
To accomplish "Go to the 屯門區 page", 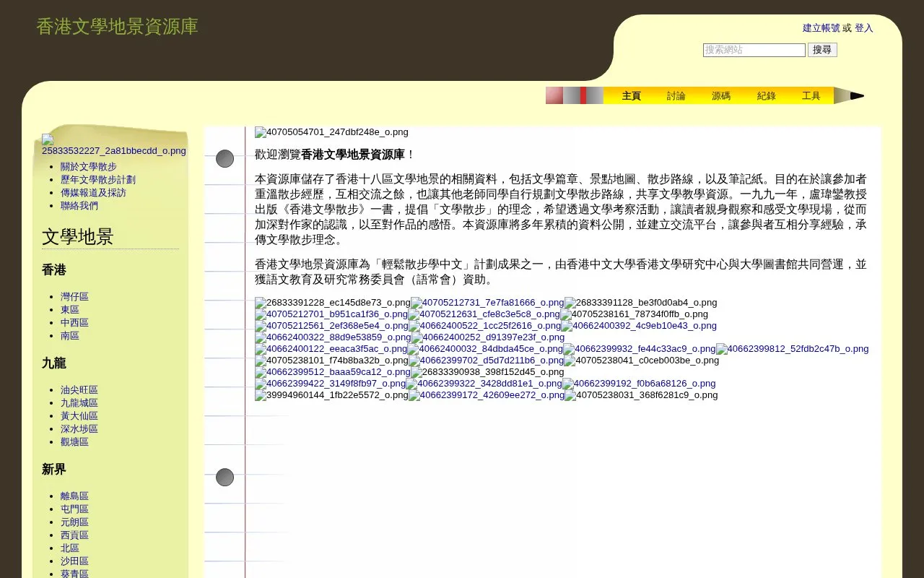I will coord(74,509).
